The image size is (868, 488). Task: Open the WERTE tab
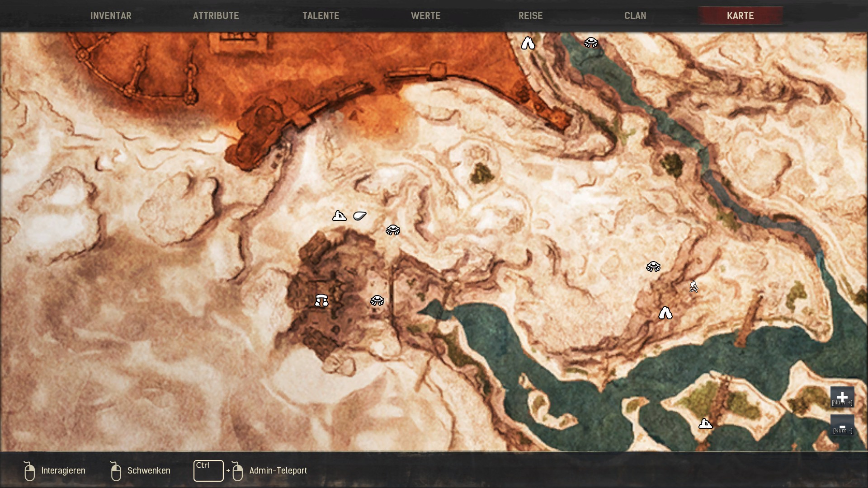(x=425, y=16)
